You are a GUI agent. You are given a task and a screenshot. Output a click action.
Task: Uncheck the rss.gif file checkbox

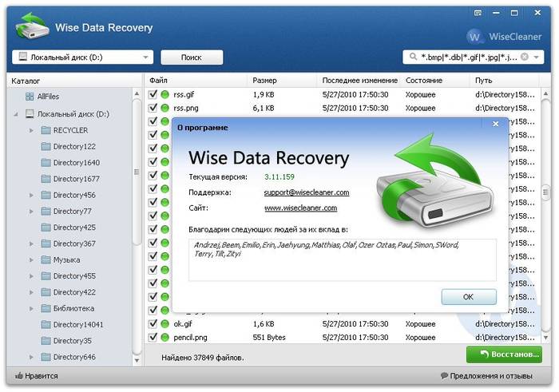pos(153,95)
